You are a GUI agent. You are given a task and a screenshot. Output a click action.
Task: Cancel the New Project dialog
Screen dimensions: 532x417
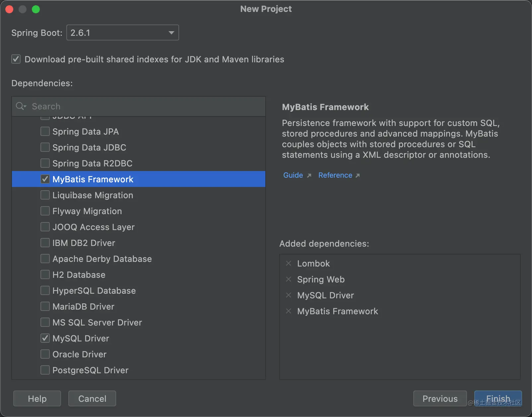coord(92,398)
